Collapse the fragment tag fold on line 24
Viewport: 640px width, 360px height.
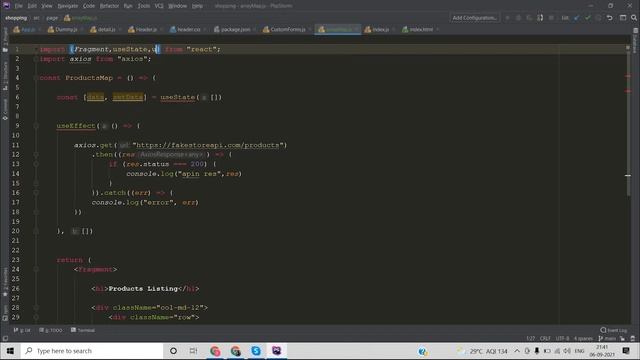click(x=36, y=269)
